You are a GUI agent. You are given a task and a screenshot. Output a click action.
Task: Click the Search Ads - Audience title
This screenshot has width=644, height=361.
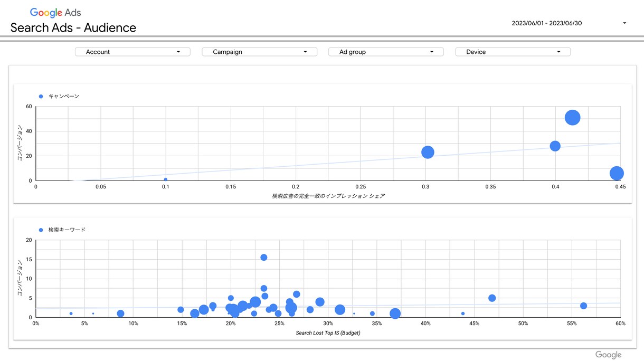pos(73,28)
